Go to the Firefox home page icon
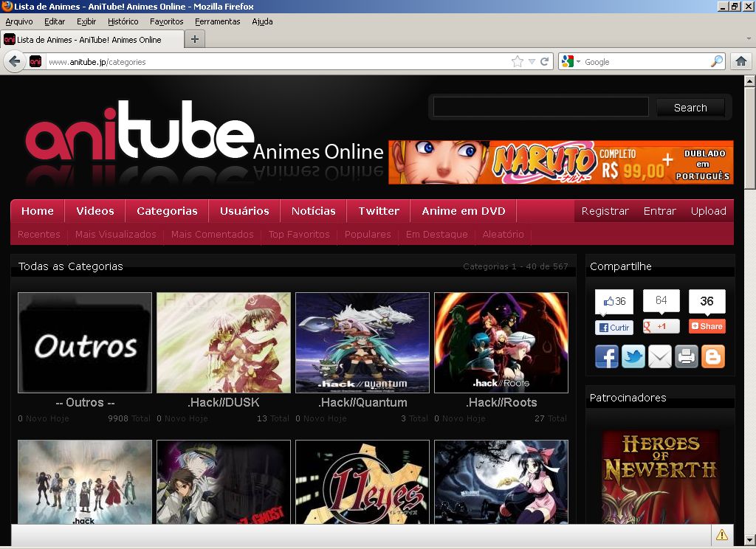The image size is (756, 549). [741, 61]
